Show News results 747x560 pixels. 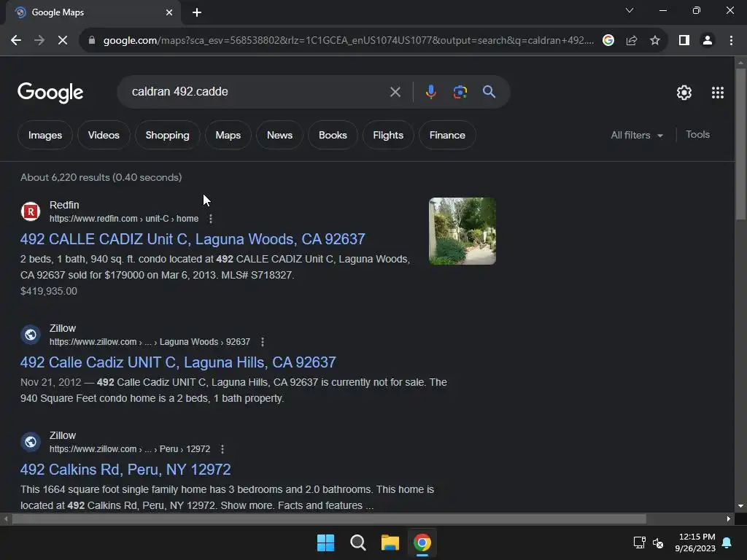279,135
